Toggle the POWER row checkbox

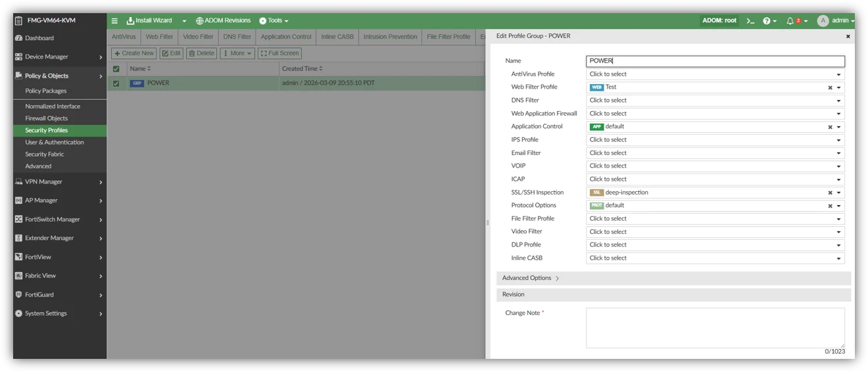pyautogui.click(x=116, y=83)
